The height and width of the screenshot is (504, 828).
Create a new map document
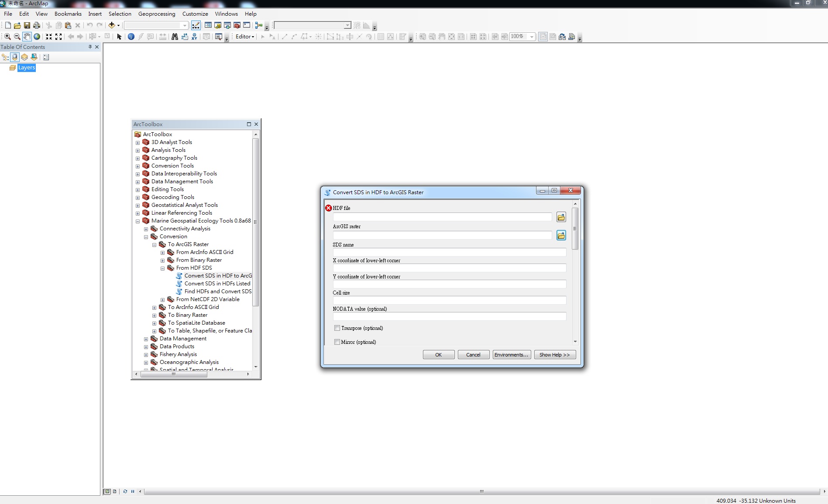[x=8, y=25]
